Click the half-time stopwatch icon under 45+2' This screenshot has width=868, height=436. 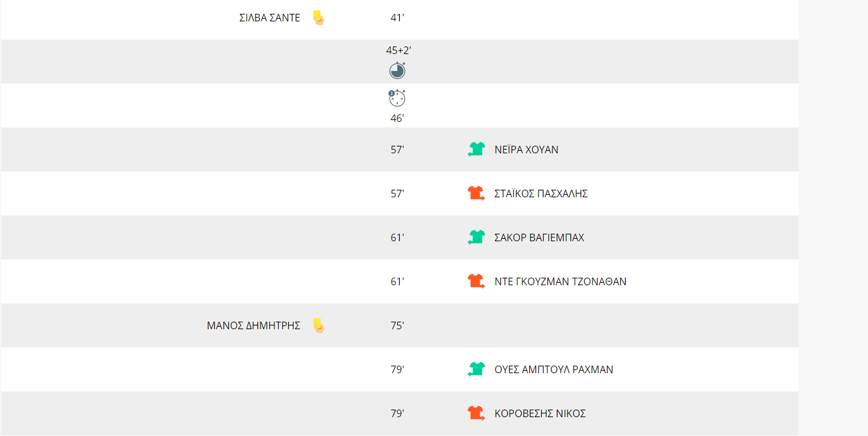click(397, 70)
